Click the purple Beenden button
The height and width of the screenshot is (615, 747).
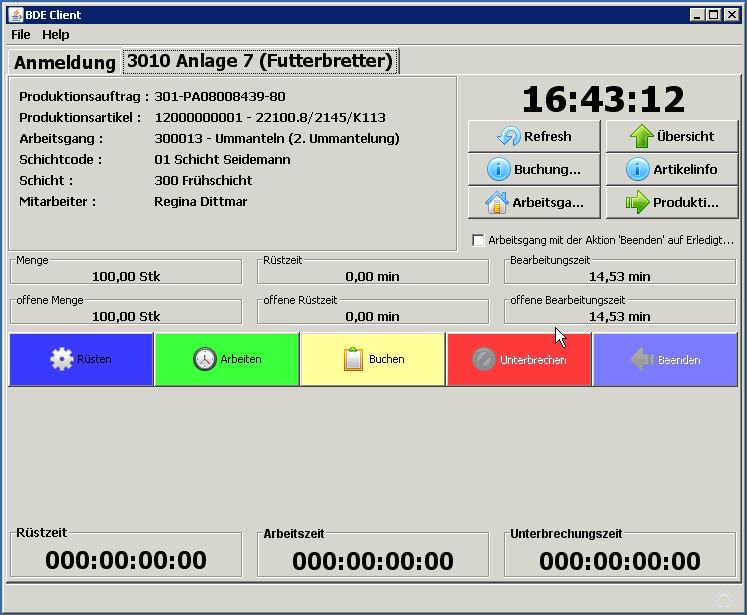click(x=665, y=360)
